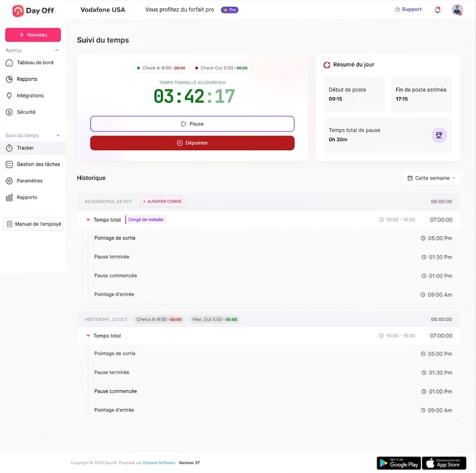476x473 pixels.
Task: Go to Sécurité page
Action: click(x=33, y=112)
